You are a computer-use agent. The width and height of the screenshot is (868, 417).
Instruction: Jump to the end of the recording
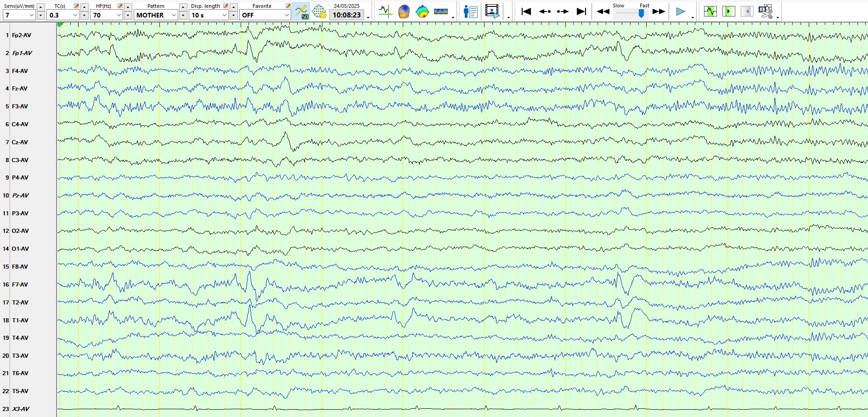click(x=581, y=11)
